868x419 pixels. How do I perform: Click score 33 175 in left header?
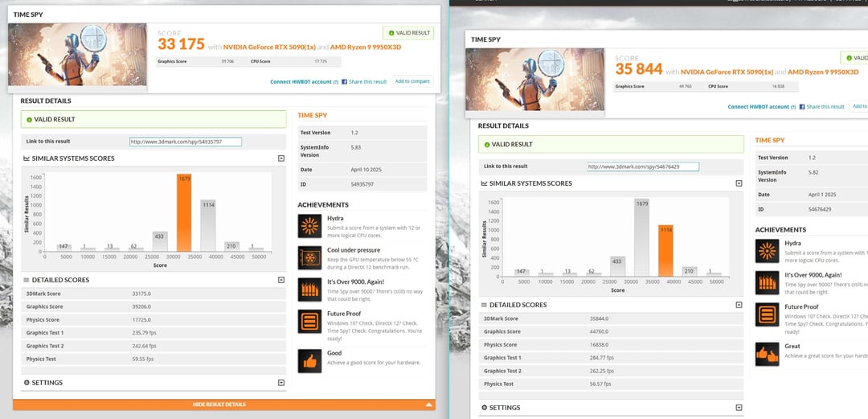(181, 43)
